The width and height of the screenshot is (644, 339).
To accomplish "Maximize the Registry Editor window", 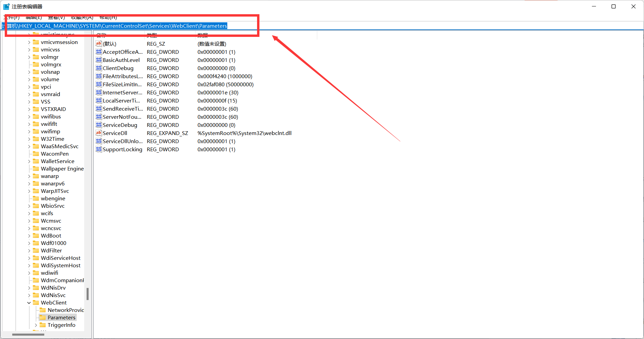I will coord(614,6).
